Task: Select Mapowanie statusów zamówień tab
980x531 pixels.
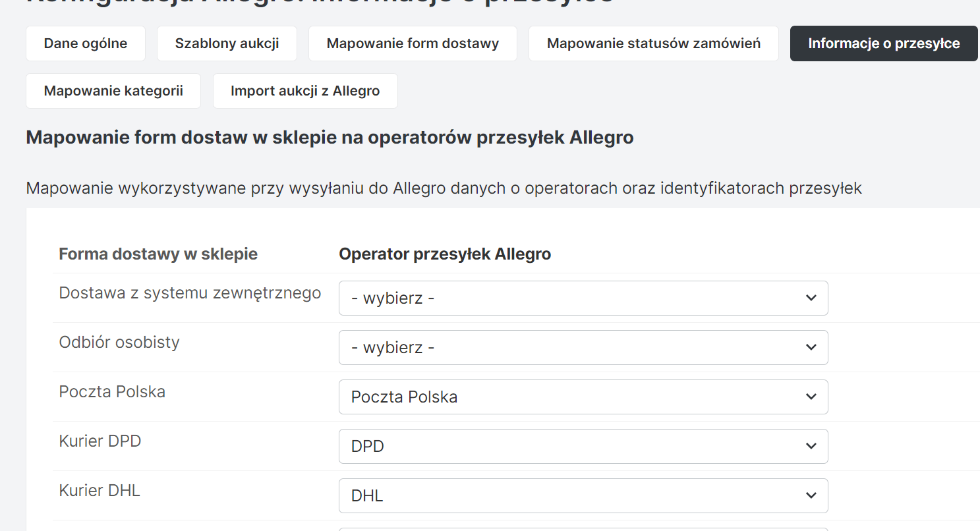Action: click(x=653, y=43)
